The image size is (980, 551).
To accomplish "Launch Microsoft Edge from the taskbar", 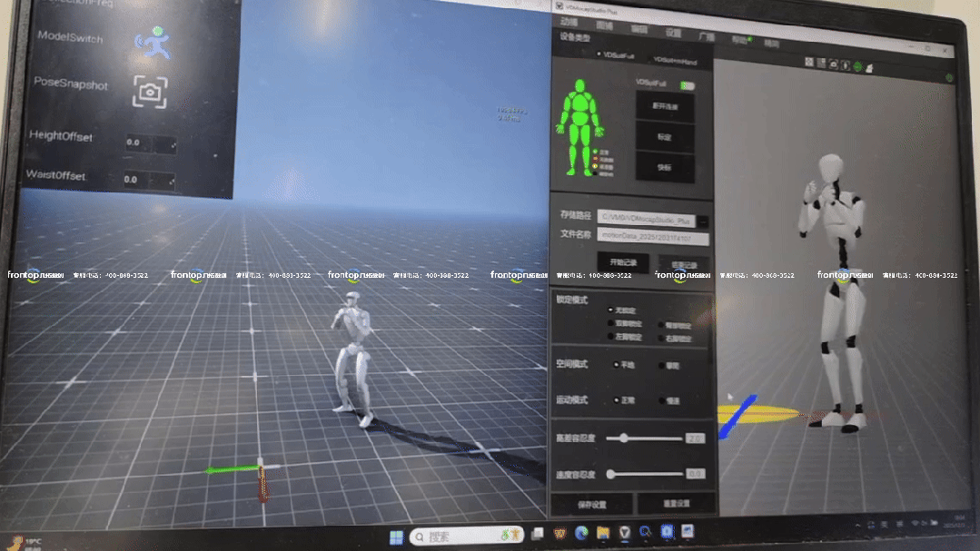I will [x=581, y=533].
